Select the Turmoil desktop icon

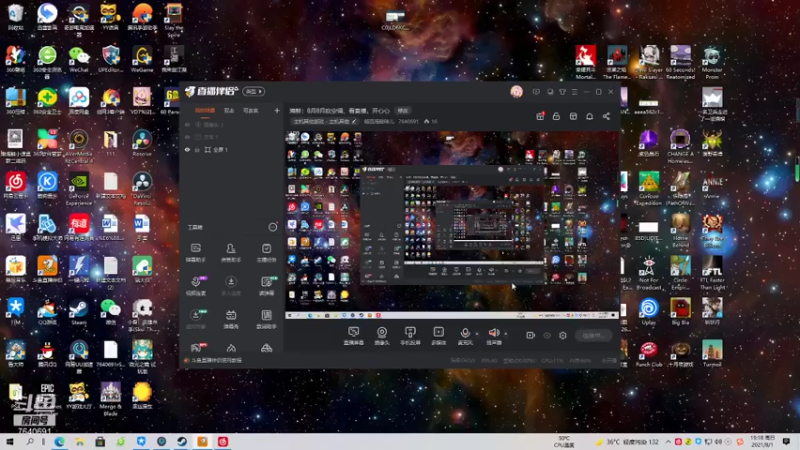click(x=712, y=354)
